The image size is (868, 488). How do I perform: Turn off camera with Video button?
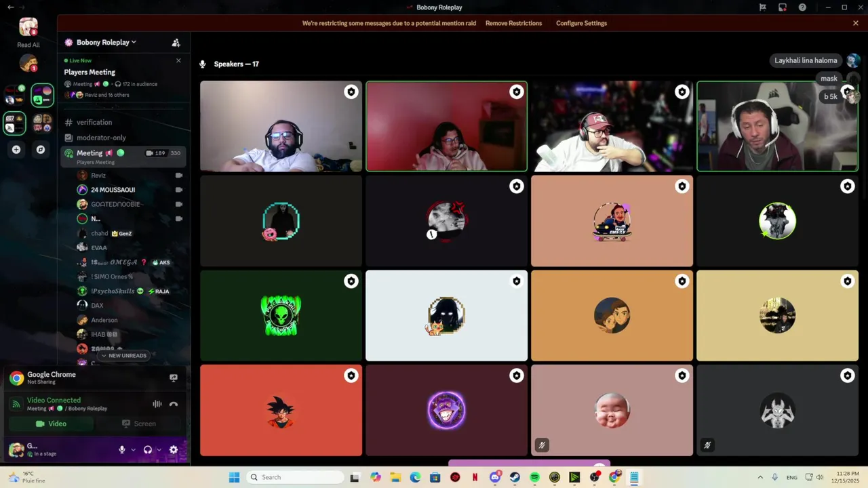click(x=51, y=424)
